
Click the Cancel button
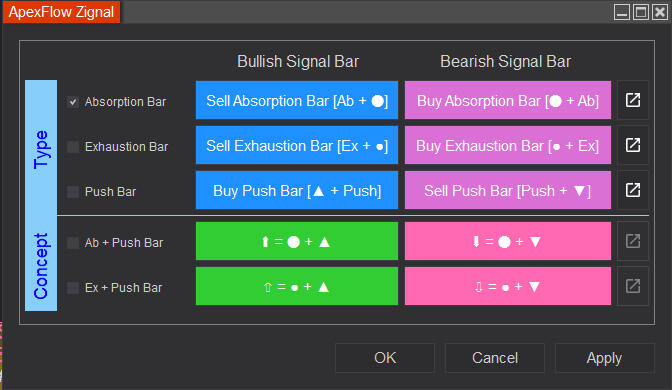(x=495, y=358)
